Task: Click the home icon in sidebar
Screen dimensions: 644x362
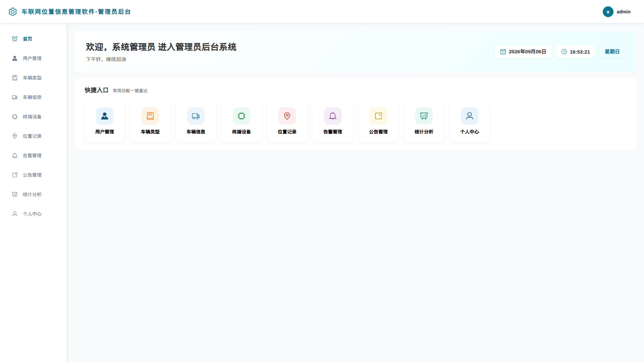Action: 15,39
